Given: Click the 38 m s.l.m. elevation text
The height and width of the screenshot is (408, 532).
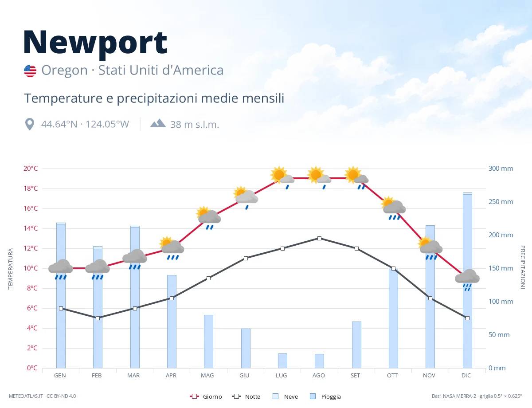Looking at the screenshot, I should coord(195,125).
